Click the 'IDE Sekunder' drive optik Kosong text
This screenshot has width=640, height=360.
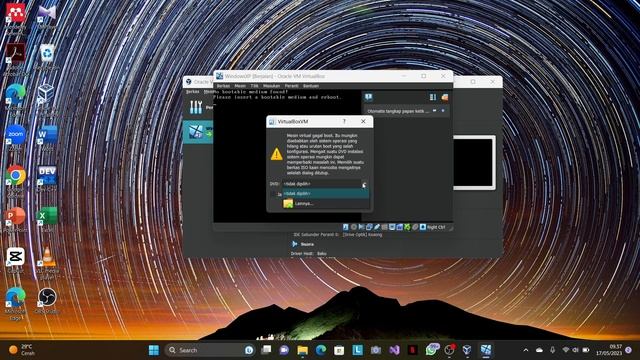[338, 235]
